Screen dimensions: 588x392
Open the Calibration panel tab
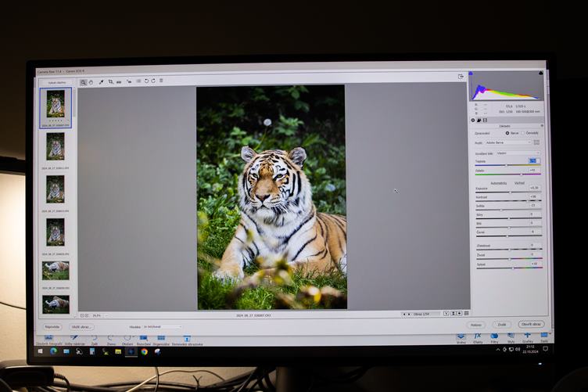coord(486,120)
